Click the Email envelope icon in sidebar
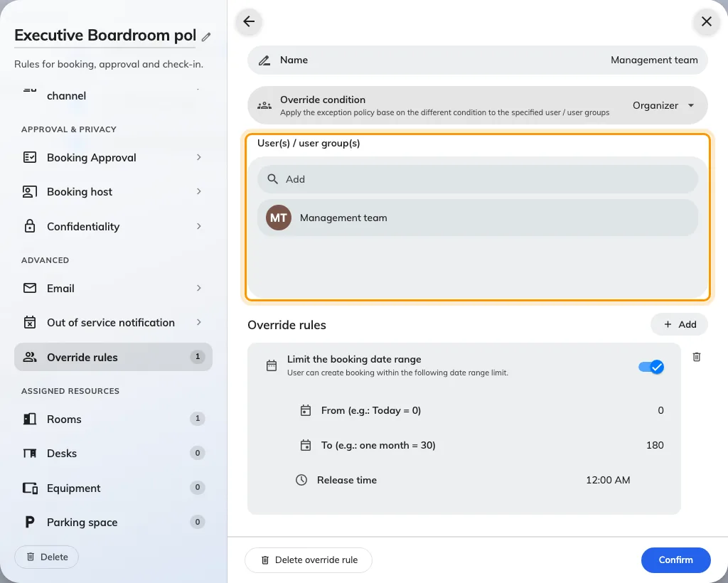The width and height of the screenshot is (728, 583). coord(30,288)
